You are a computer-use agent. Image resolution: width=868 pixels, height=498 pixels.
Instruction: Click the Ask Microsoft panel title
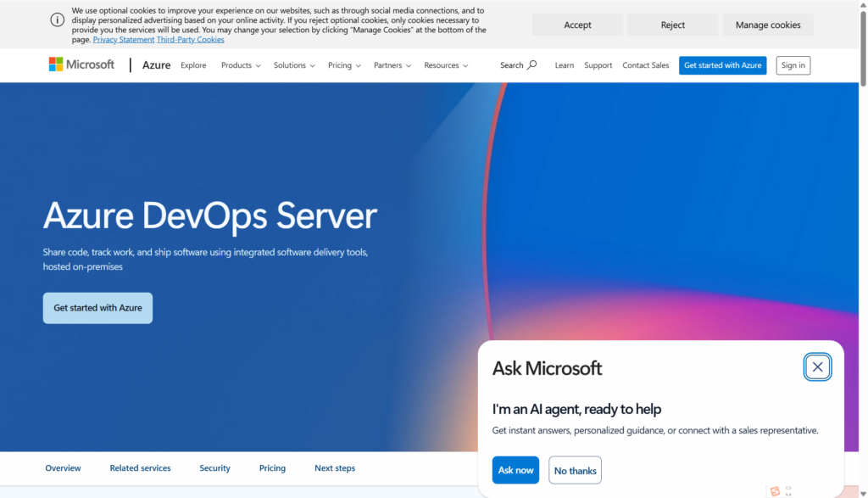coord(547,368)
